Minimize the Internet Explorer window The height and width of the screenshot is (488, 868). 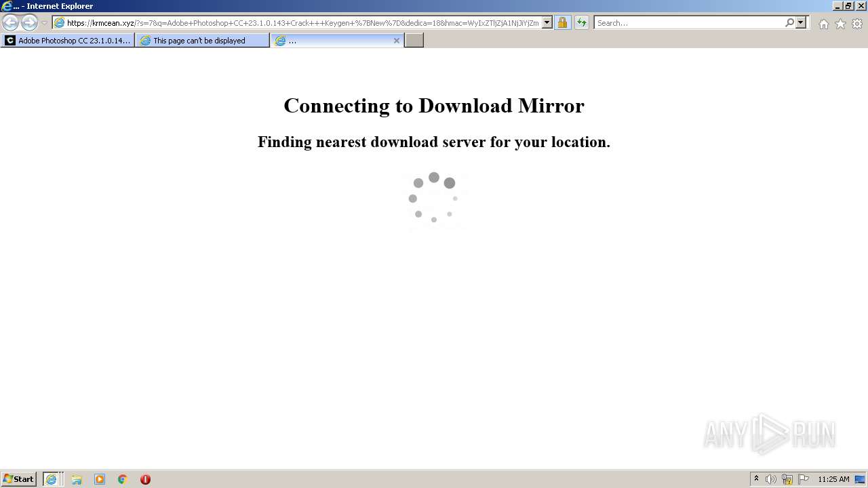837,6
